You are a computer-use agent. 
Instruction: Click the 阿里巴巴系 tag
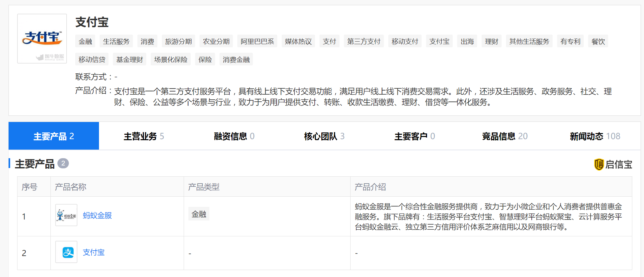click(x=257, y=42)
